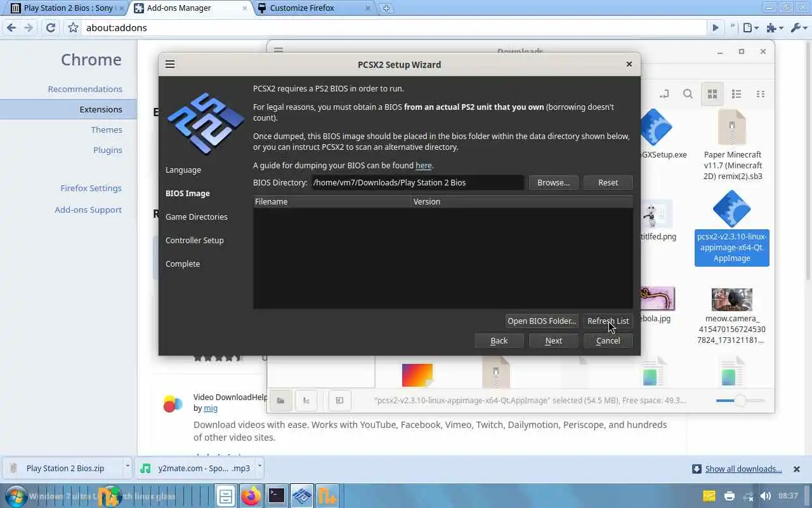
Task: Switch file manager to compact view
Action: click(761, 94)
